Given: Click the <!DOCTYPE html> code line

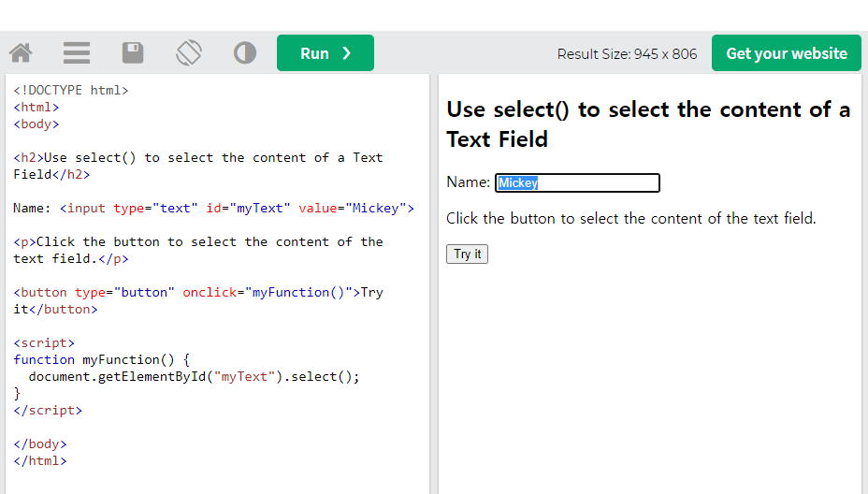Looking at the screenshot, I should click(x=71, y=90).
